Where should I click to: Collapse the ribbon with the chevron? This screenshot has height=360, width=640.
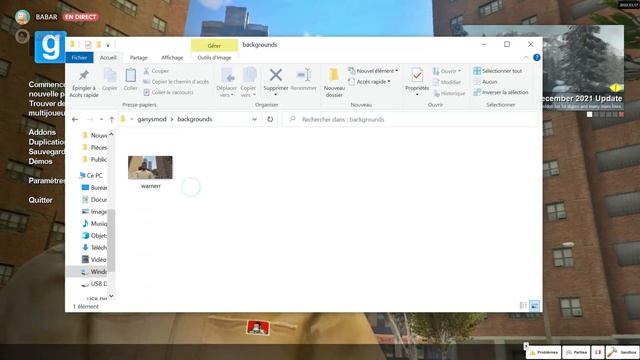pyautogui.click(x=526, y=58)
